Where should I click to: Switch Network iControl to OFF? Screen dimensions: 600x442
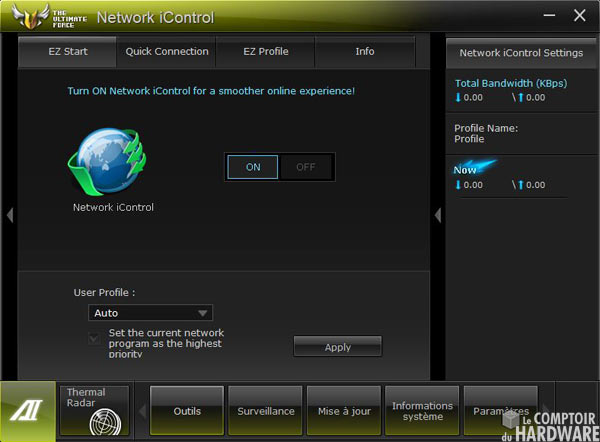(306, 167)
